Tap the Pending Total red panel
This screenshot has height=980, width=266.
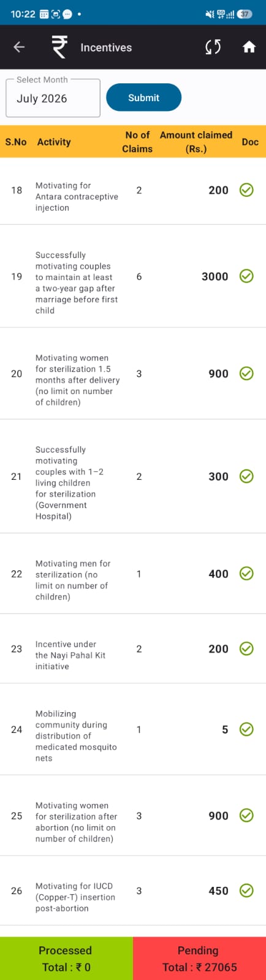pyautogui.click(x=199, y=959)
